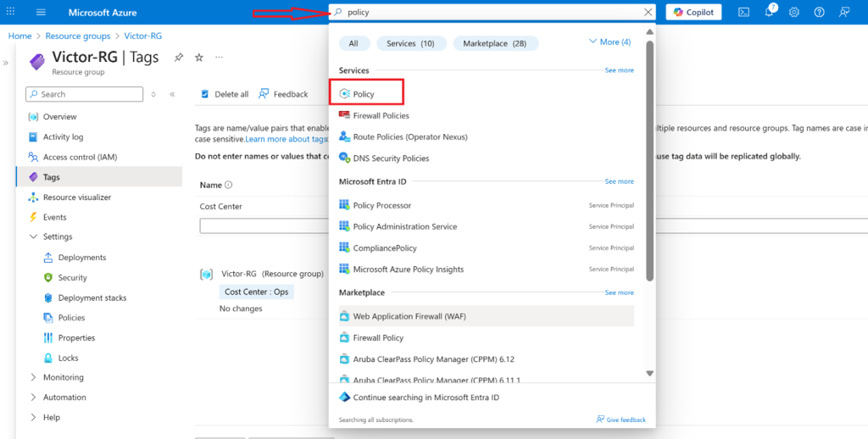This screenshot has height=439, width=868.
Task: Select Tags in the sidebar
Action: (99, 177)
